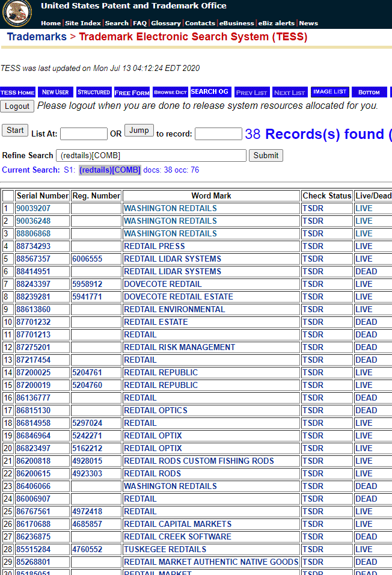
Task: Open REDTAIL RODS CUSTOM FISHING RODS mark
Action: pyautogui.click(x=199, y=461)
